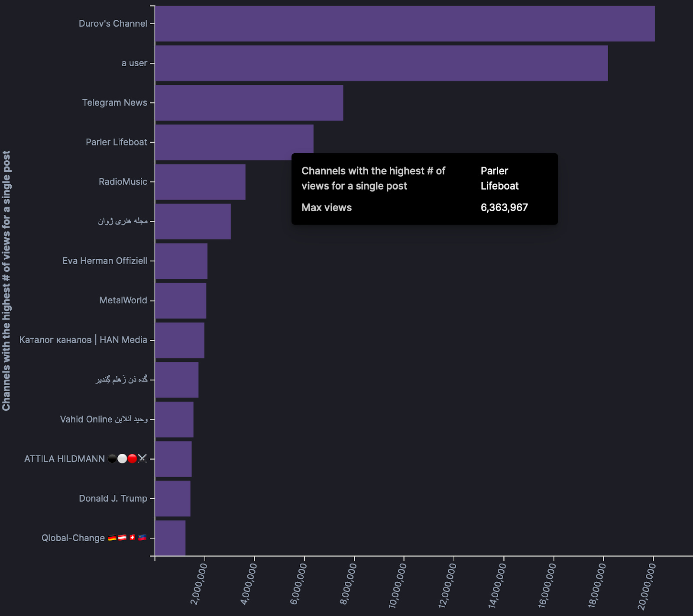Click the Vahid Online axis label

tap(104, 419)
